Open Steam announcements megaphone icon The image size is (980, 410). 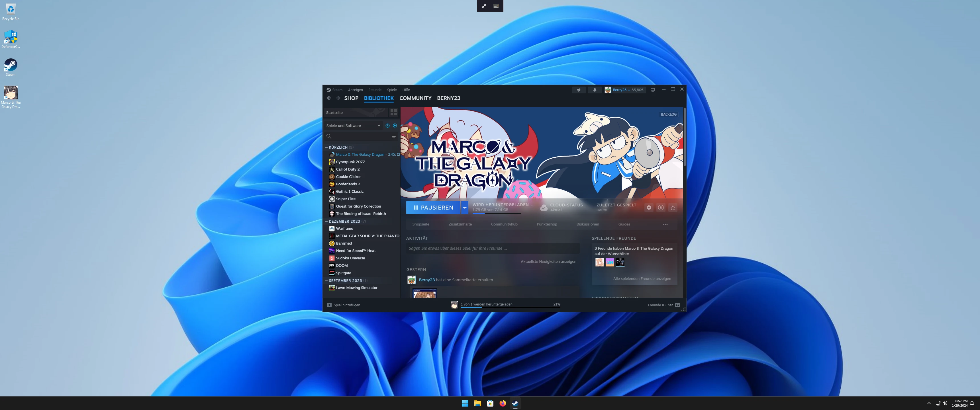[x=579, y=90]
